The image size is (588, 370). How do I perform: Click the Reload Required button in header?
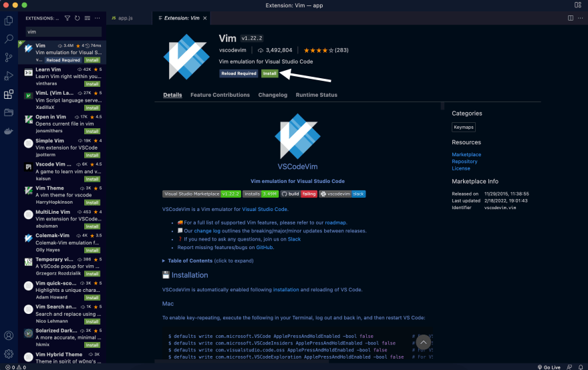239,73
